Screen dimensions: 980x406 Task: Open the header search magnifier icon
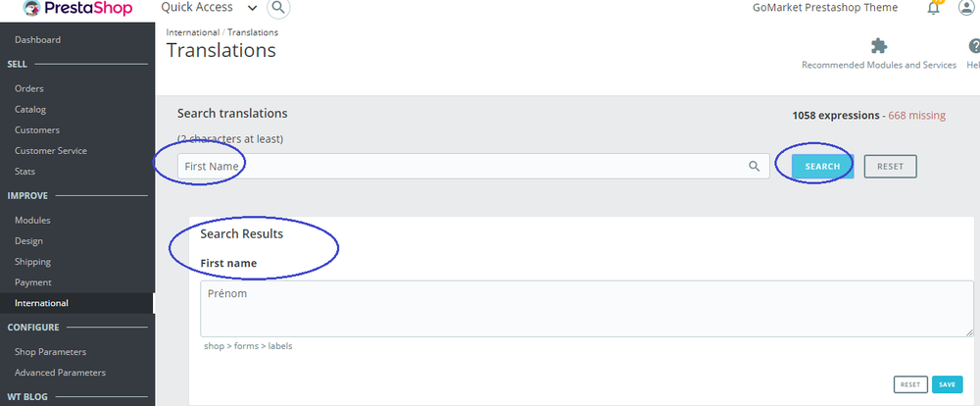click(278, 8)
